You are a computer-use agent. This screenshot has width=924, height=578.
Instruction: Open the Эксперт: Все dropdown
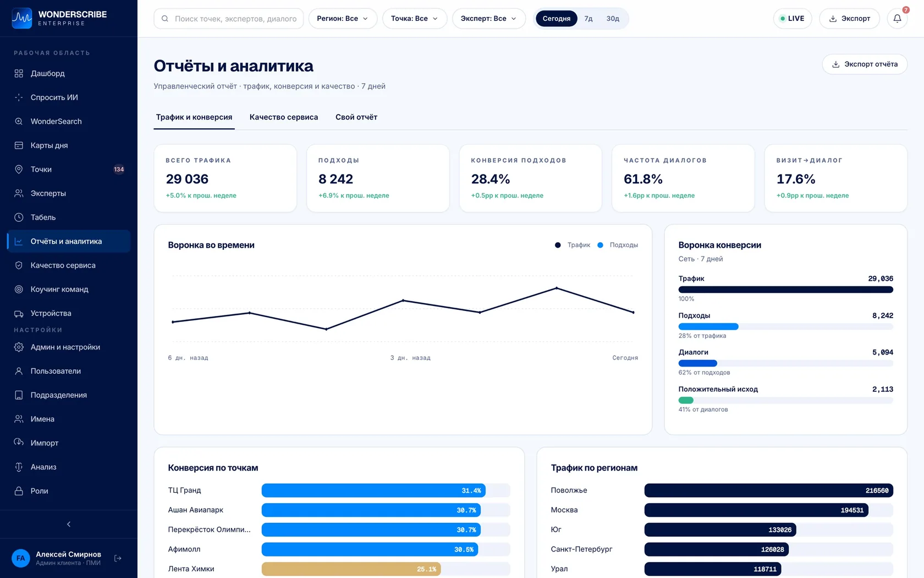(489, 19)
